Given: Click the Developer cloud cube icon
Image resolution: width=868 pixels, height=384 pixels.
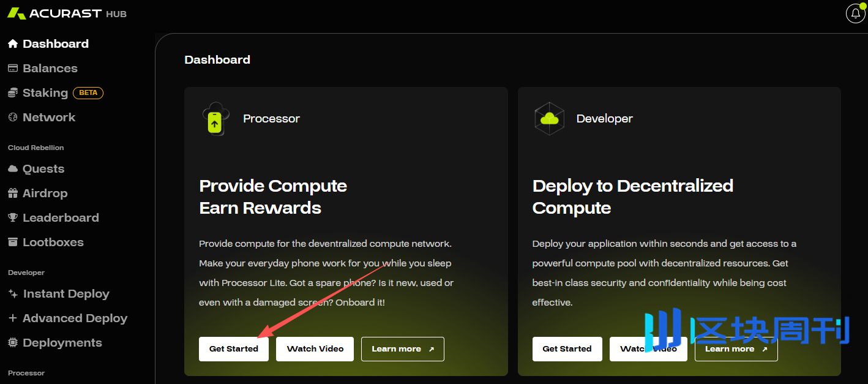Looking at the screenshot, I should (549, 119).
